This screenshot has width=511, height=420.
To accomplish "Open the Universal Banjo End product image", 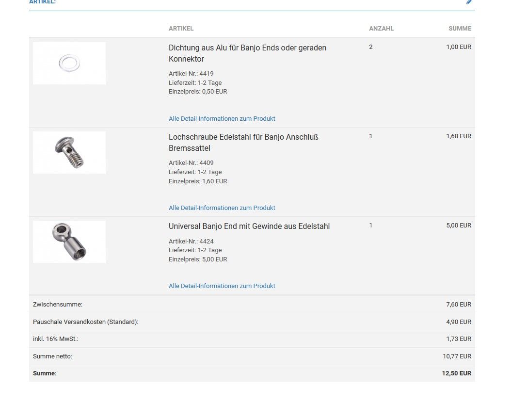I will click(x=69, y=242).
